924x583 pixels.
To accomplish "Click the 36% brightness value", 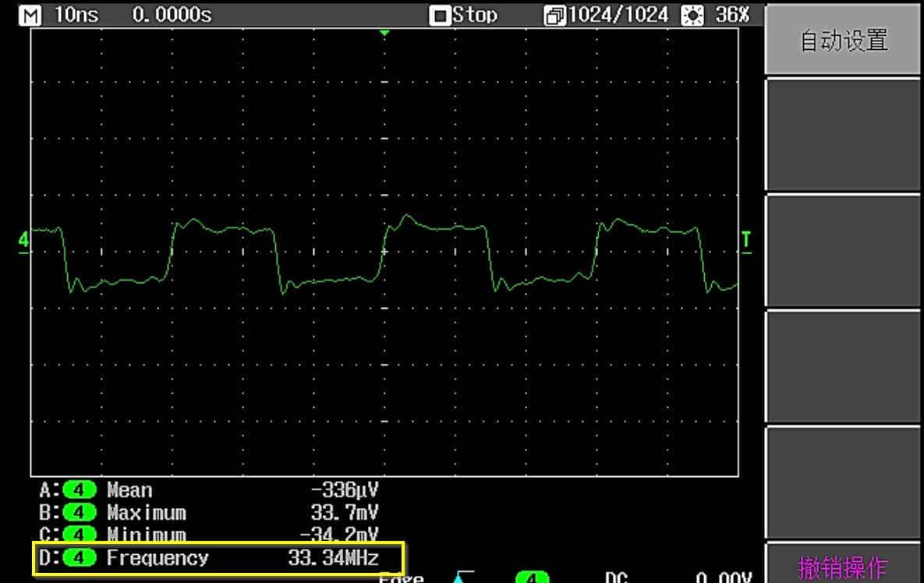I will coord(732,15).
